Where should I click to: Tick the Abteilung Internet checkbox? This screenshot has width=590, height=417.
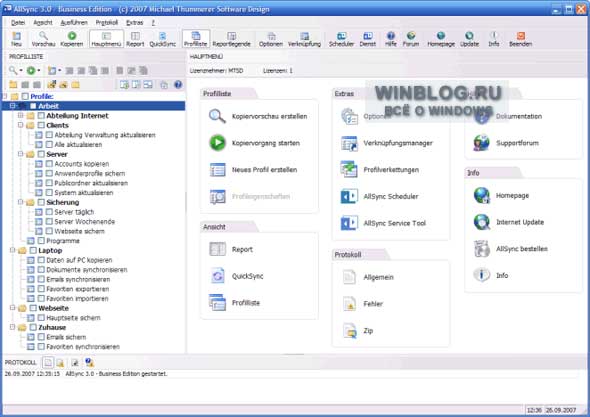[x=41, y=116]
